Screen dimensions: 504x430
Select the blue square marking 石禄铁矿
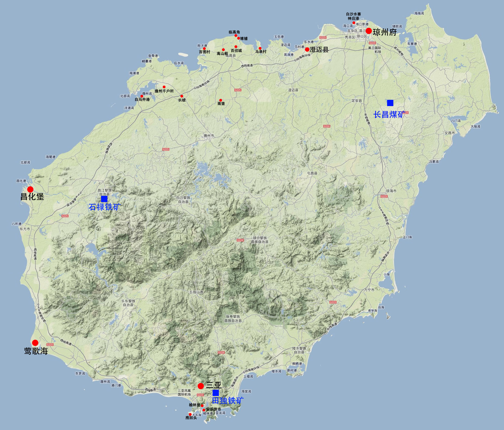[x=104, y=199]
